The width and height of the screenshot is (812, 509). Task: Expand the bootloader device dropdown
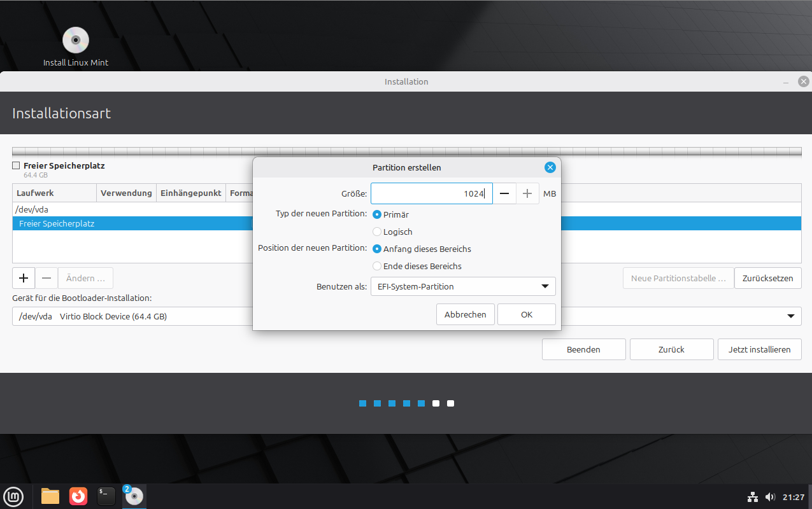790,316
